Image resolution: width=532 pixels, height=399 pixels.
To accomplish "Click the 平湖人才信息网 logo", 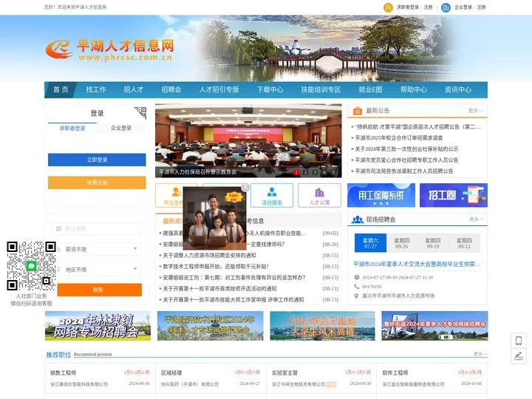I will point(110,50).
